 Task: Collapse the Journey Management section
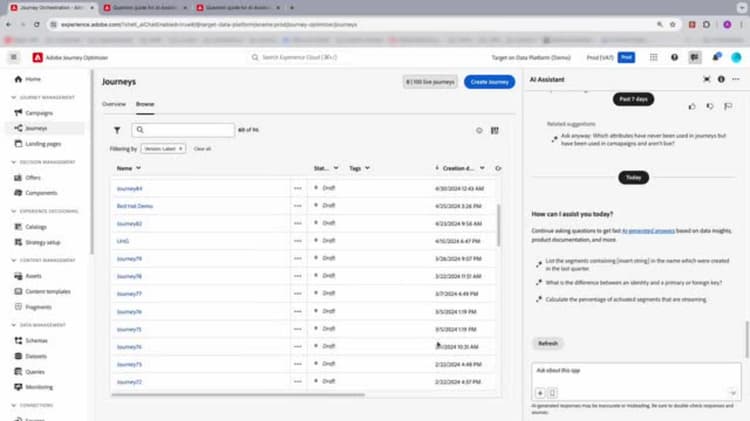(14, 98)
